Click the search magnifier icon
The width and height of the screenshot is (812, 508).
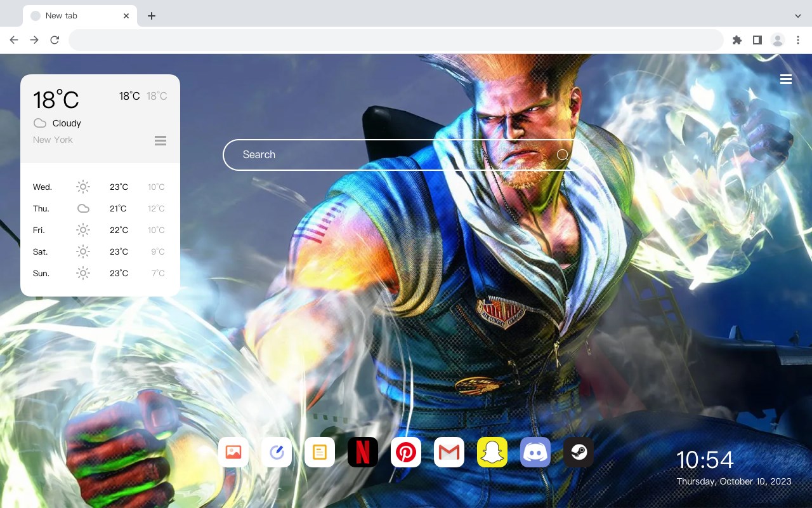[562, 155]
